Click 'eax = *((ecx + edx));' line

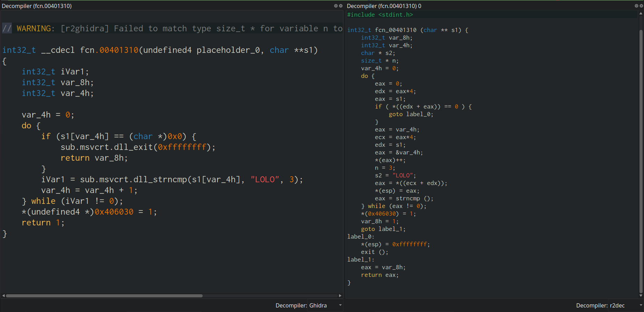[411, 183]
